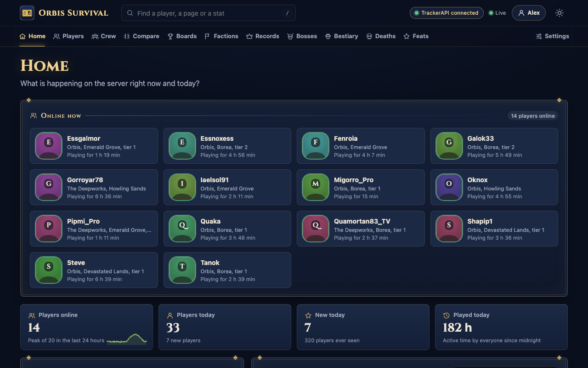Screen dimensions: 588x368
Task: Open the Deaths tab
Action: click(381, 36)
